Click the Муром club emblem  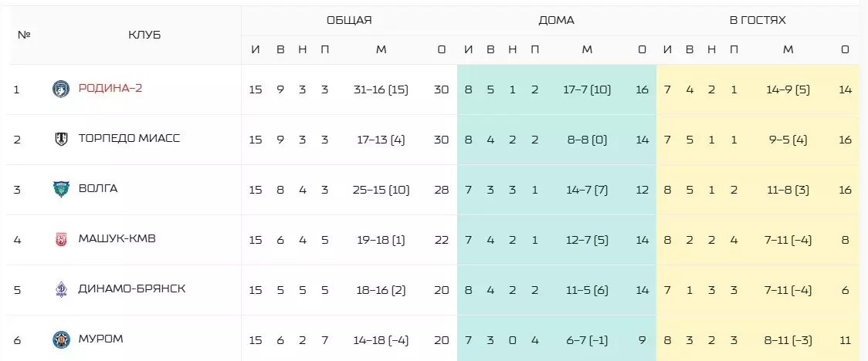coord(61,339)
